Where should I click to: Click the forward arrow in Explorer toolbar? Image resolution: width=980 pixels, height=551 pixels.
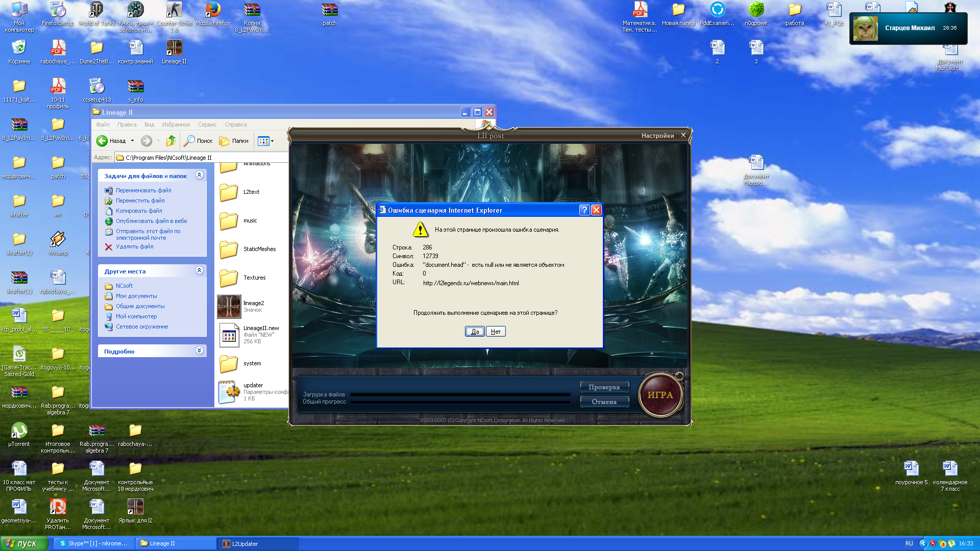[146, 141]
